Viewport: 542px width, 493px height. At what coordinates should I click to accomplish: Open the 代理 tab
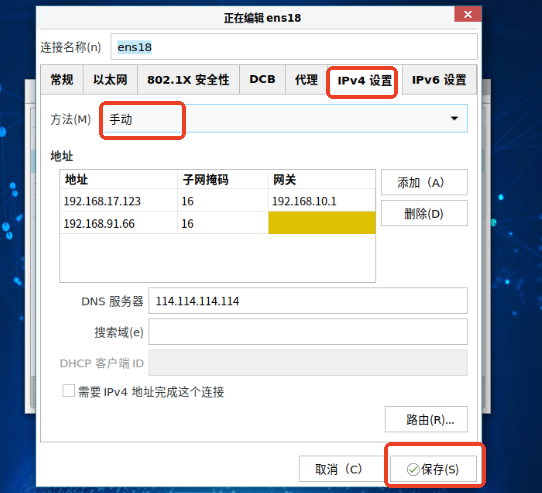point(306,80)
